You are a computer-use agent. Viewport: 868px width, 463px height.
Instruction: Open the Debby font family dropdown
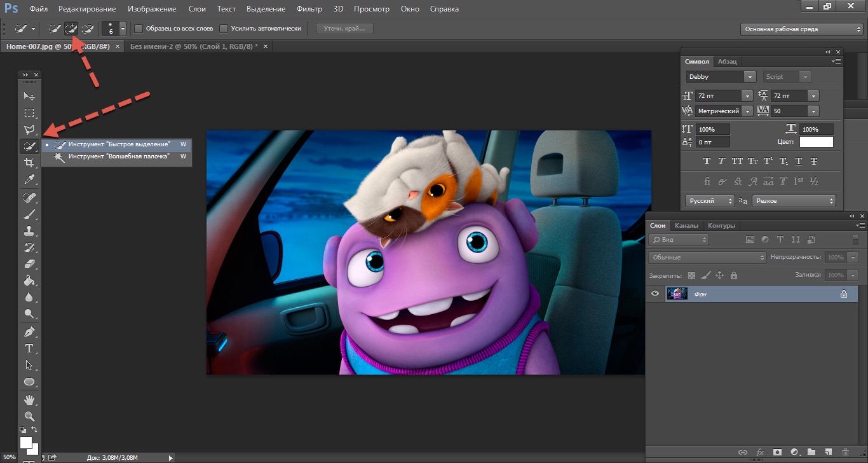point(750,76)
